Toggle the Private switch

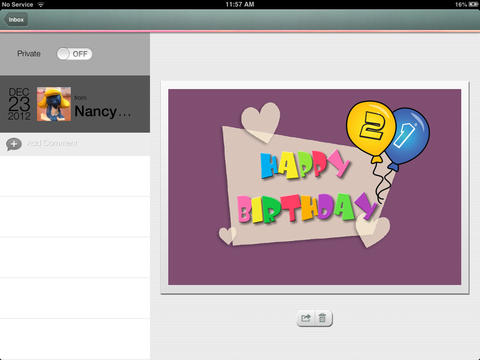tap(74, 54)
